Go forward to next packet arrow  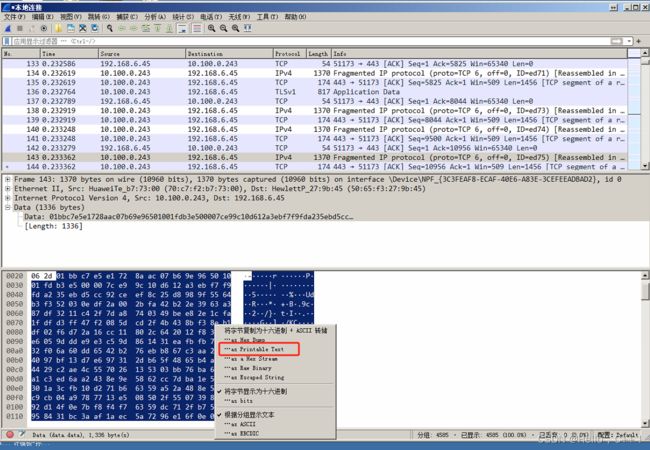(x=133, y=28)
